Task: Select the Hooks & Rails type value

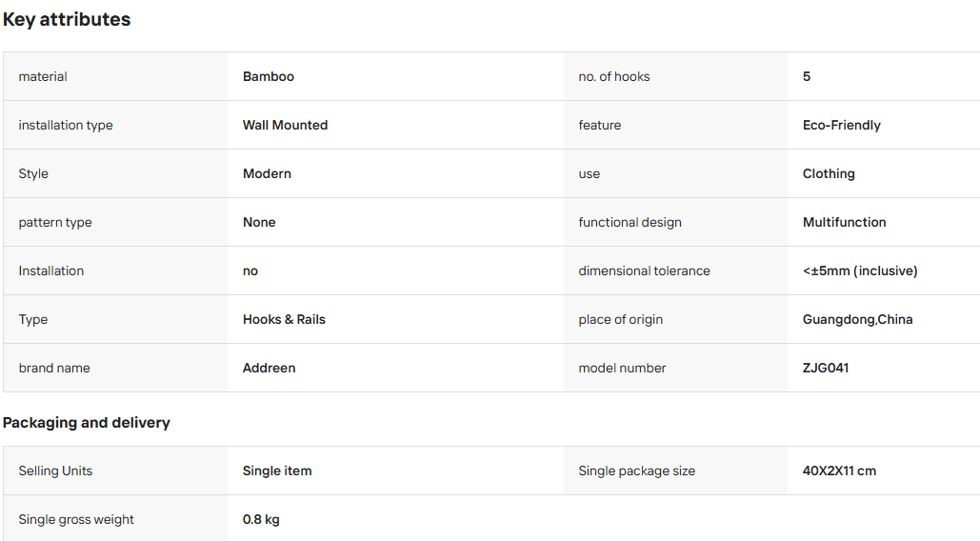Action: click(x=284, y=319)
